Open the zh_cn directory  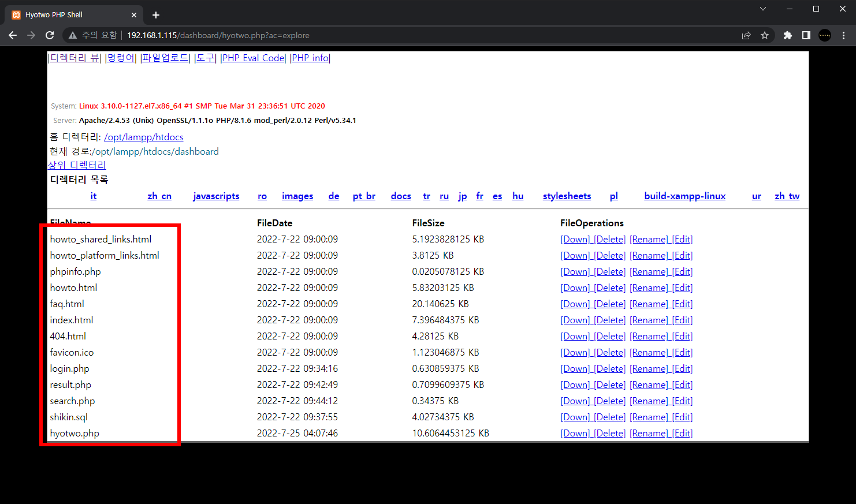point(159,196)
